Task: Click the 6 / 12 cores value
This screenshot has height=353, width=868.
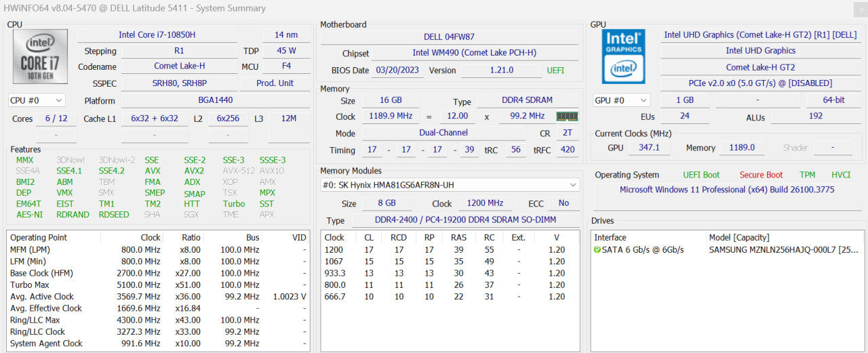Action: pyautogui.click(x=56, y=118)
